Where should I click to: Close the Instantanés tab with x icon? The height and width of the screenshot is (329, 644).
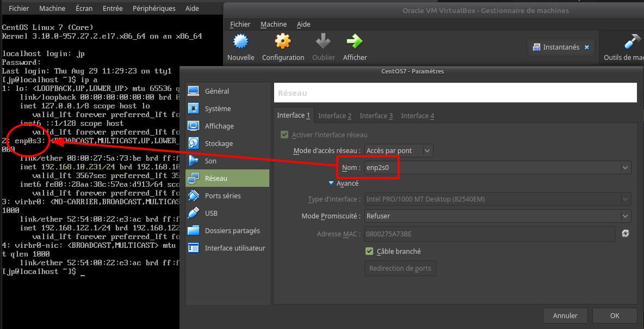click(x=587, y=47)
